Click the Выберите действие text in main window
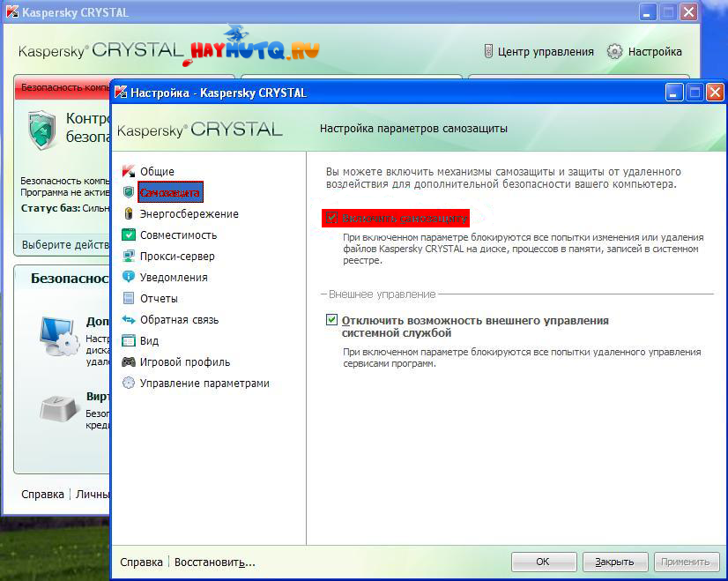Viewport: 728px width, 581px height. coord(65,245)
